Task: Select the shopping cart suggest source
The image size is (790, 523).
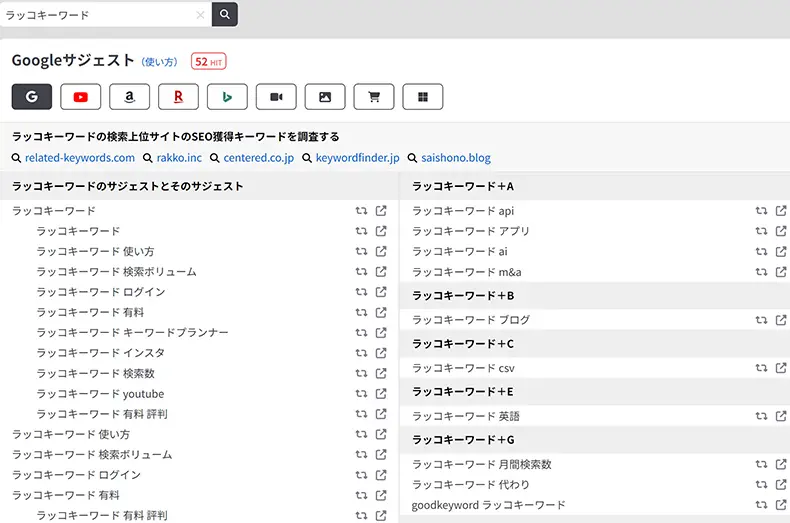Action: (x=374, y=96)
